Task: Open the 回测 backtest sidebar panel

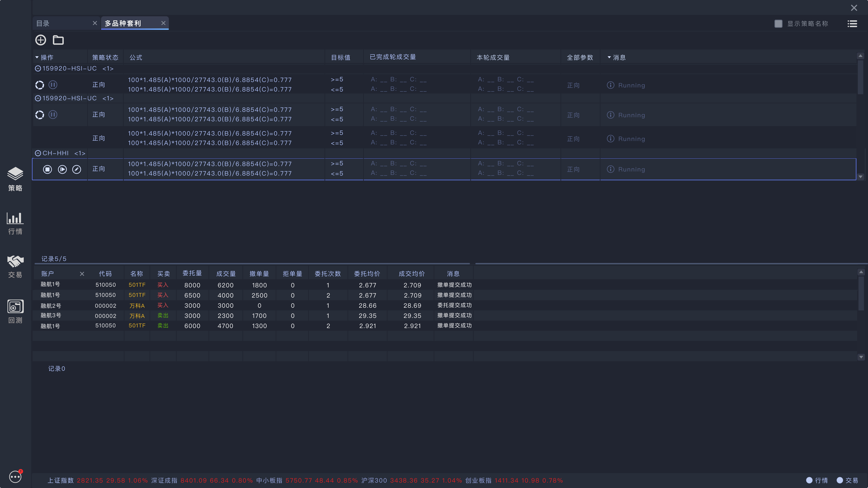Action: 15,312
